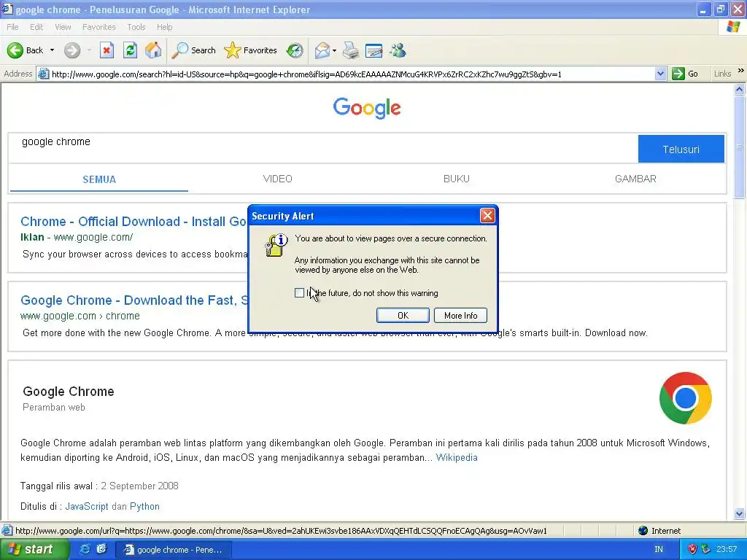Click the Edit page toolbar icon
This screenshot has width=747, height=560.
pos(374,50)
